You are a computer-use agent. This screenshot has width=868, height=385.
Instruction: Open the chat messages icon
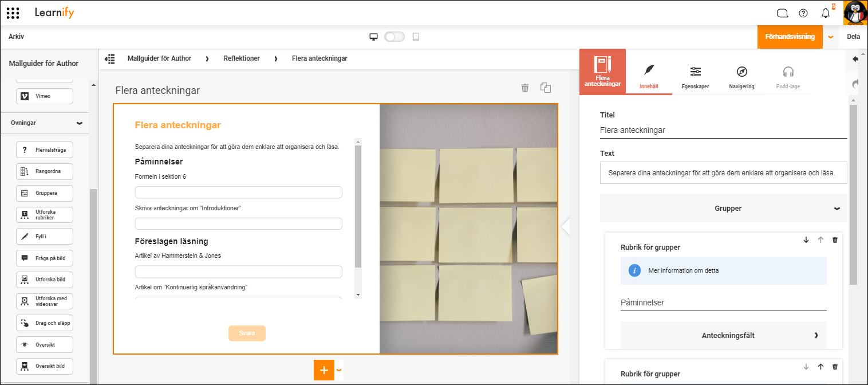[x=782, y=13]
